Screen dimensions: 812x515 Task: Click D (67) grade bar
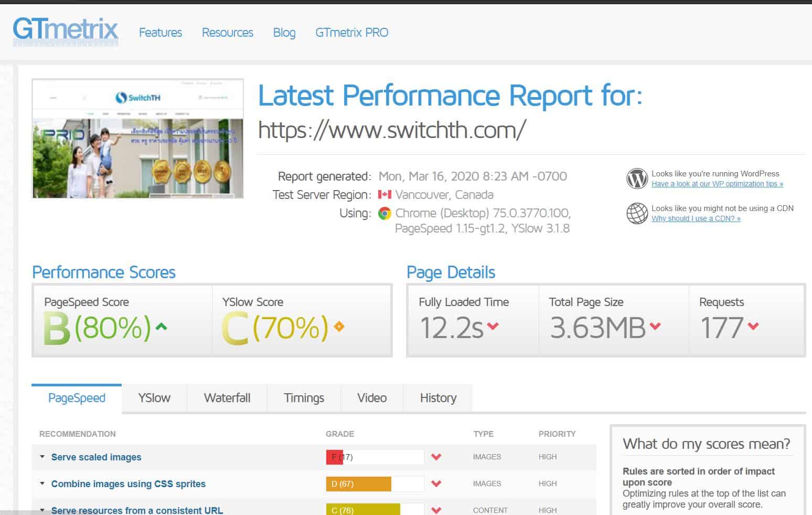[375, 484]
